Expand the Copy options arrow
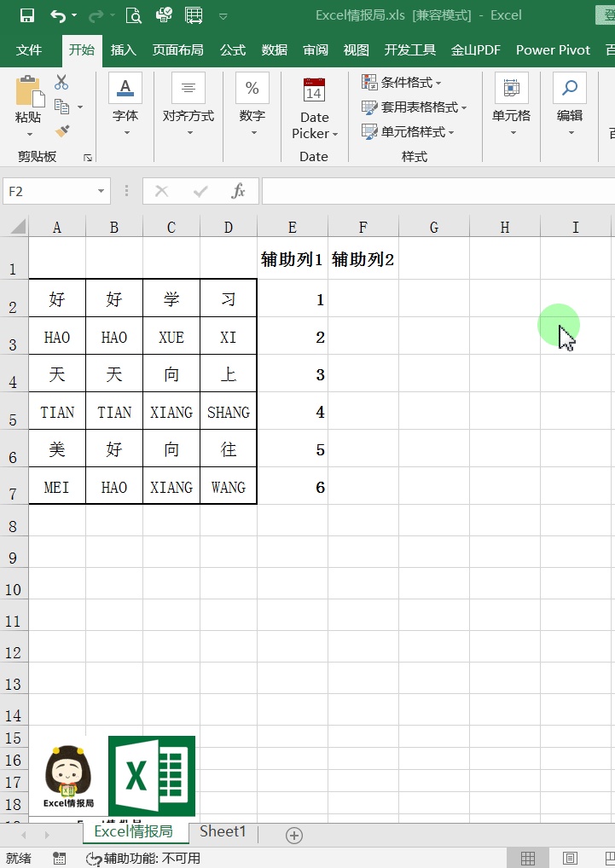This screenshot has width=615, height=868. click(80, 107)
